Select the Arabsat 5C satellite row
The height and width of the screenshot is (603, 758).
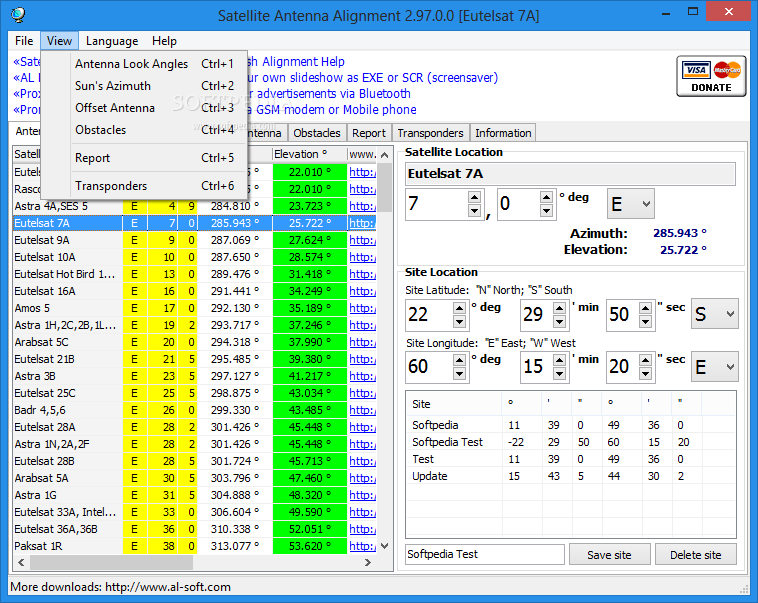pos(194,342)
